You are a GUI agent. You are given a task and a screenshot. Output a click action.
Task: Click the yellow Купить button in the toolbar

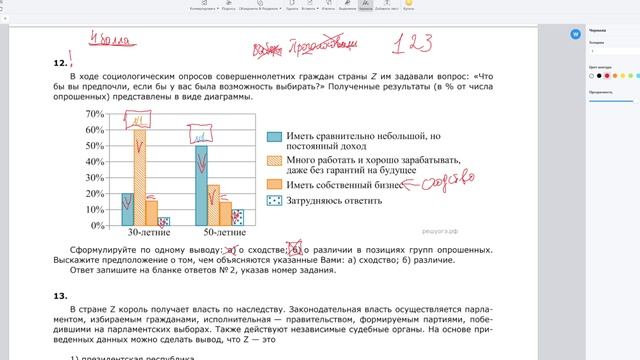409,5
